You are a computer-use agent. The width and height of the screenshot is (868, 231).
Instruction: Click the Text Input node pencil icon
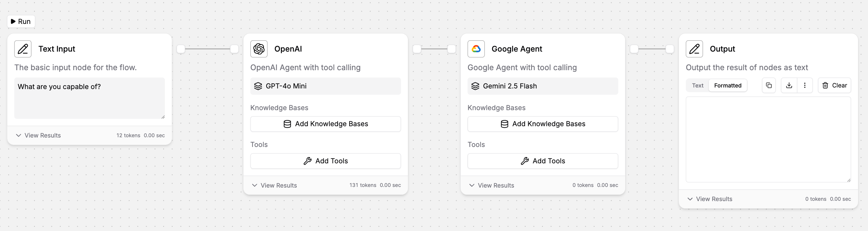coord(23,49)
